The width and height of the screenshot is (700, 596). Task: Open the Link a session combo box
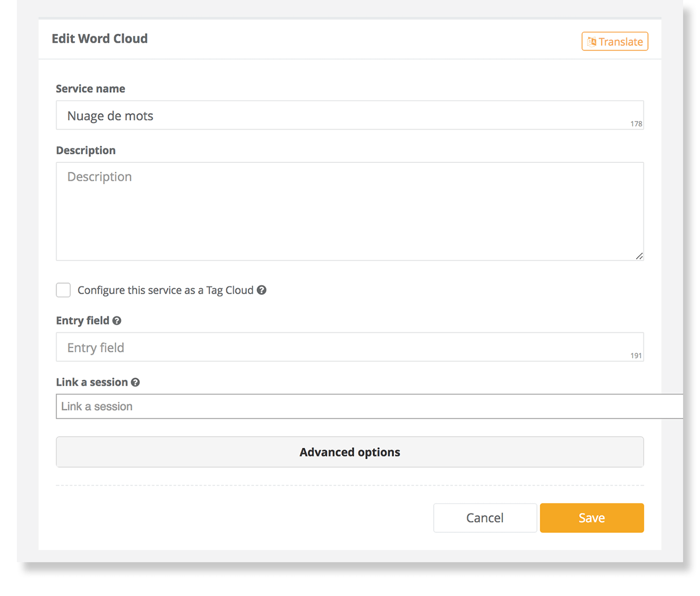[369, 406]
